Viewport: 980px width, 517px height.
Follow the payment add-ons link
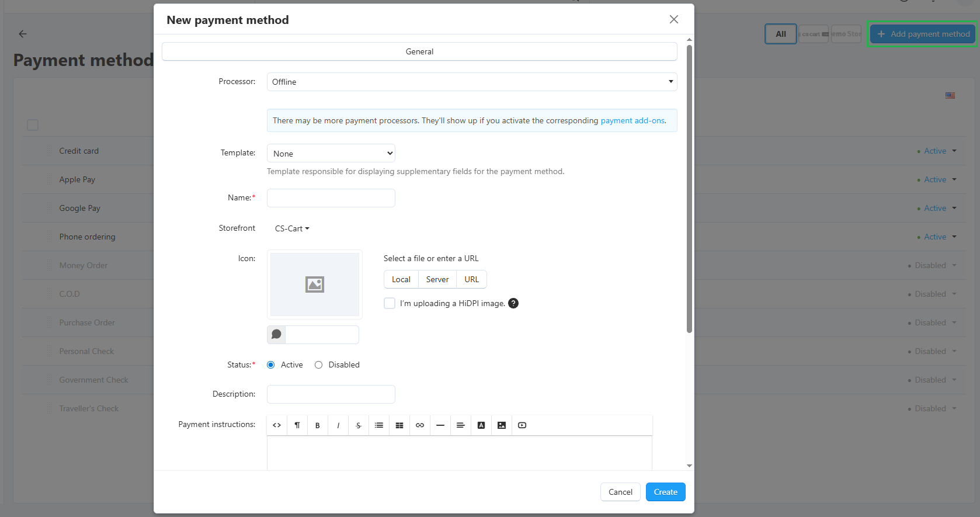(633, 120)
